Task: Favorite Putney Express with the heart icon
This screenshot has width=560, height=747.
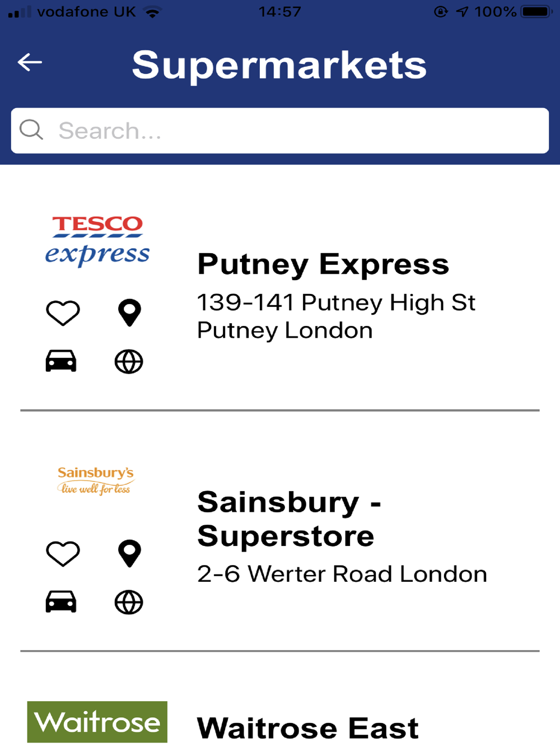Action: pos(63,312)
